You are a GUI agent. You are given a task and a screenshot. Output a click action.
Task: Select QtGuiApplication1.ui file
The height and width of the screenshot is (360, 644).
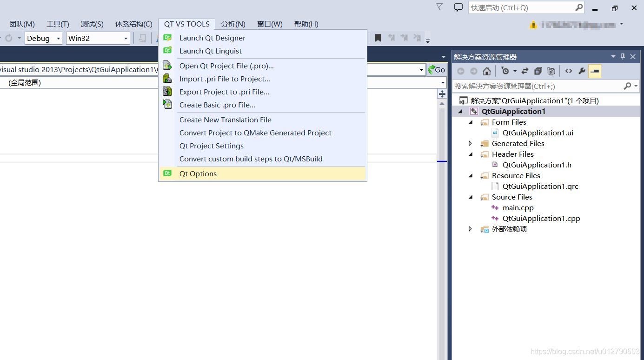(538, 133)
